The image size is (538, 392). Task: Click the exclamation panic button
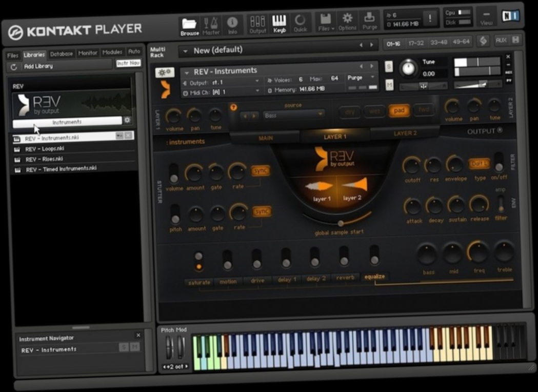coord(430,18)
